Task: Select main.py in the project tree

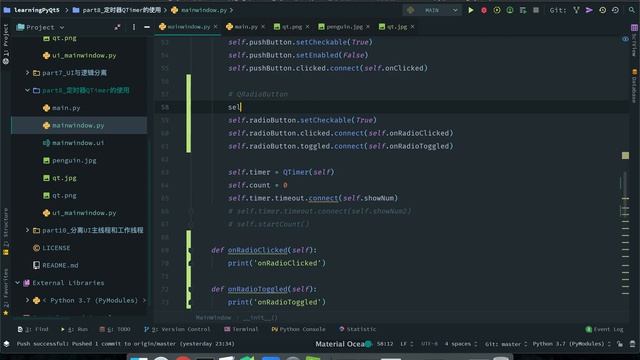Action: tap(66, 108)
